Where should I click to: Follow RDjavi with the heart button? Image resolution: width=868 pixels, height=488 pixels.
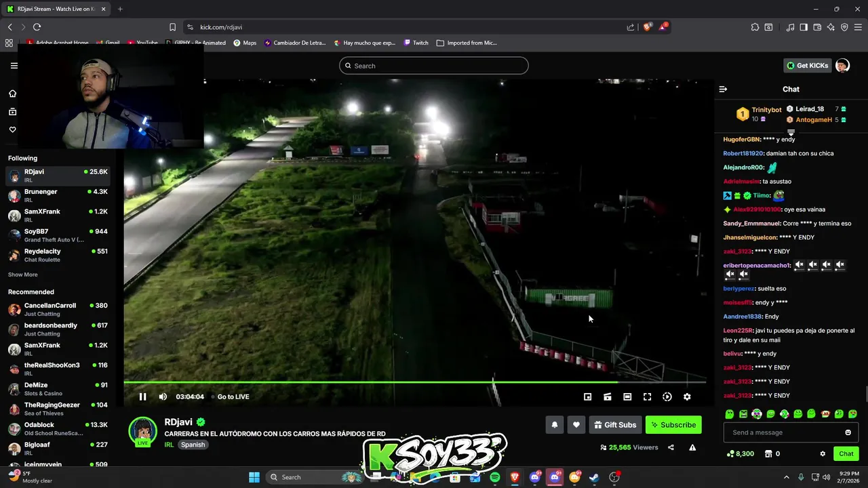[576, 425]
